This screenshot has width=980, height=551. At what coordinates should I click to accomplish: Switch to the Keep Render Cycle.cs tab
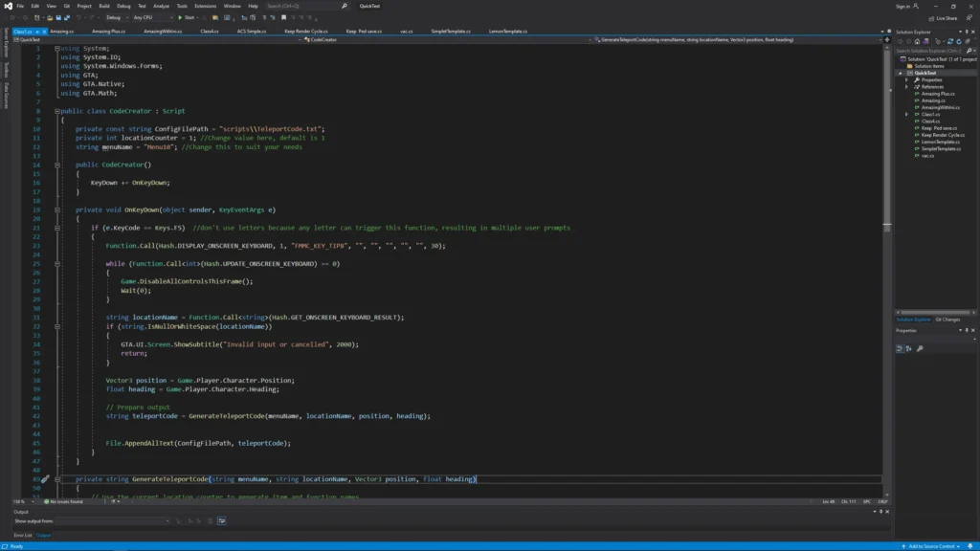point(306,32)
